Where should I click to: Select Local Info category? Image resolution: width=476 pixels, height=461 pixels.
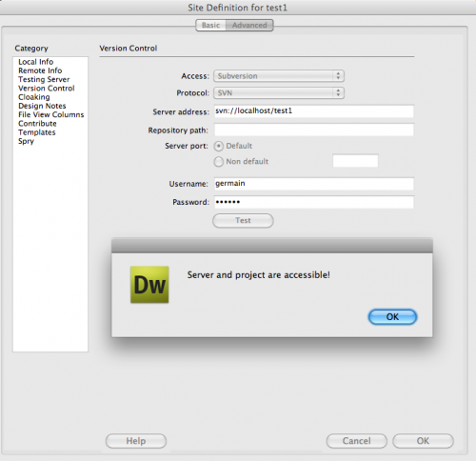click(x=36, y=62)
